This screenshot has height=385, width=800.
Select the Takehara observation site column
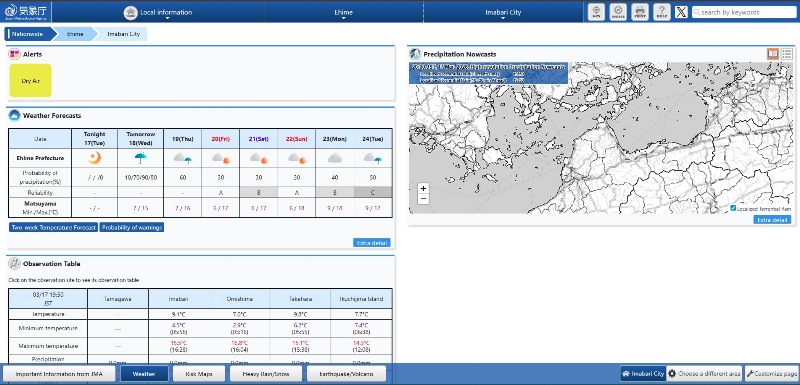[x=300, y=298]
